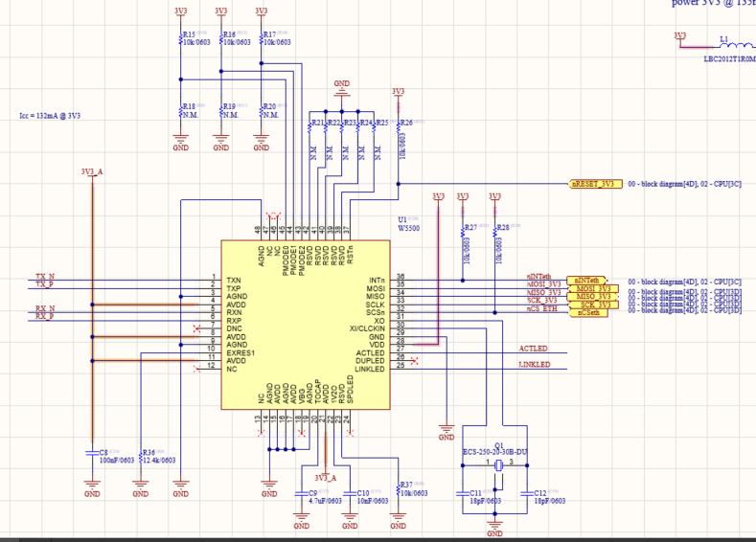The image size is (756, 542).
Task: Select the RX_N net label
Action: (45, 308)
